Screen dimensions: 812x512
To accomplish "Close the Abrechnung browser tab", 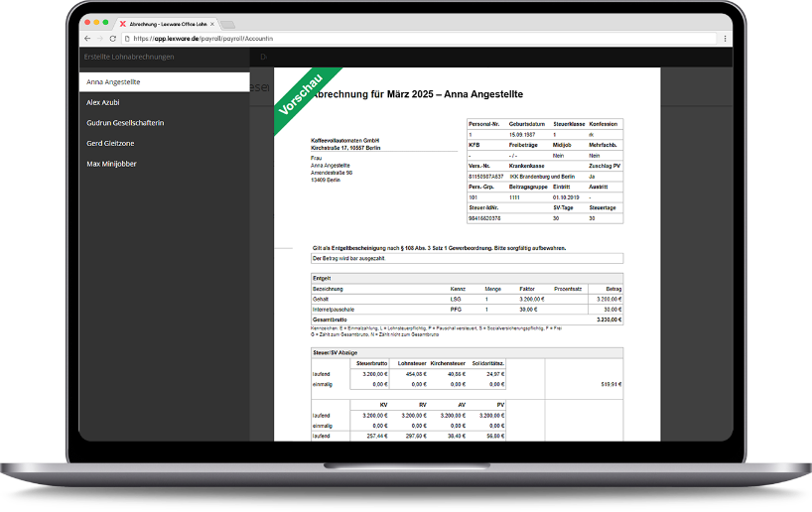I will coord(211,23).
